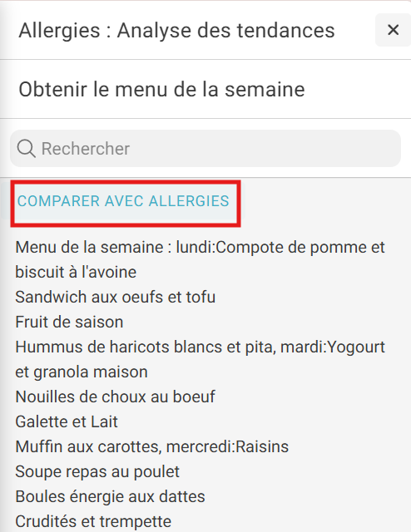Click the 'Fruit de saison' menu line
This screenshot has height=532, width=411.
pyautogui.click(x=69, y=322)
